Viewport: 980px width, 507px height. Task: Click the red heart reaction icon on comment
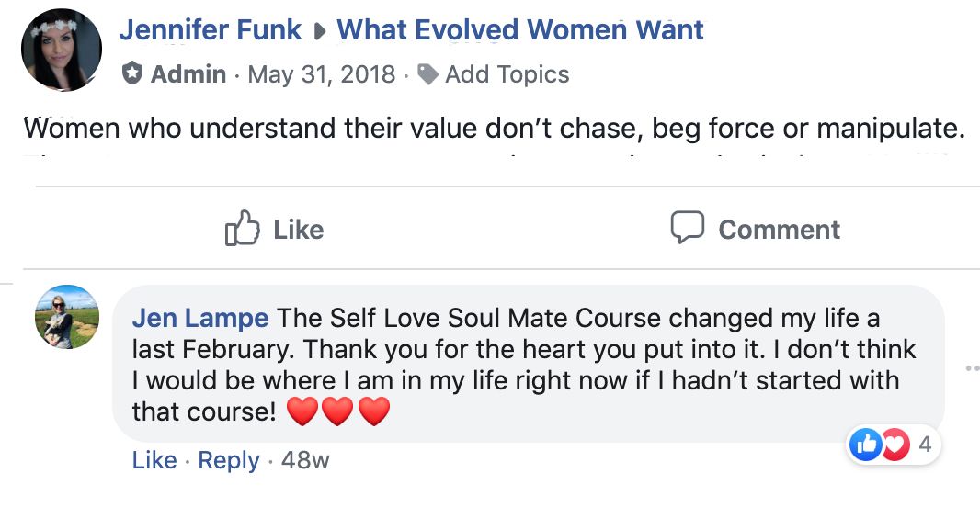pos(894,445)
